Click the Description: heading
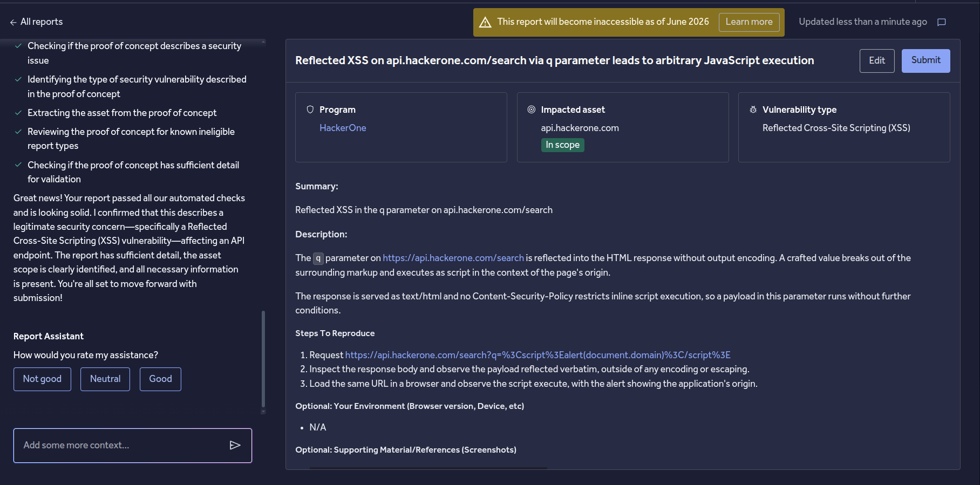This screenshot has width=980, height=485. pyautogui.click(x=321, y=234)
